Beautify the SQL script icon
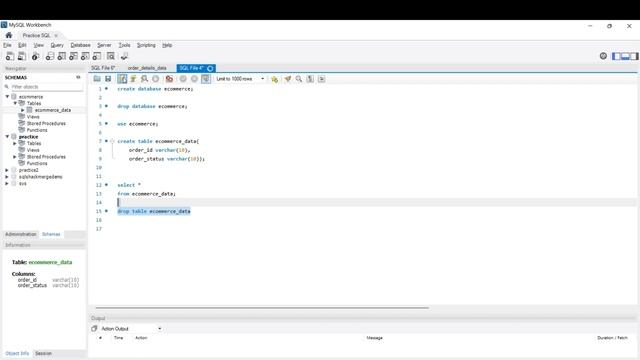 288,79
